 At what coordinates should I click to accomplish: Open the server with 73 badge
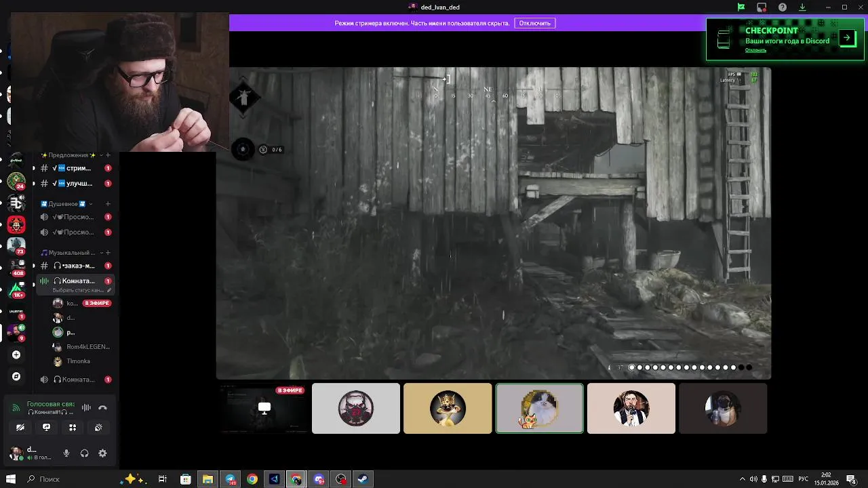(16, 245)
